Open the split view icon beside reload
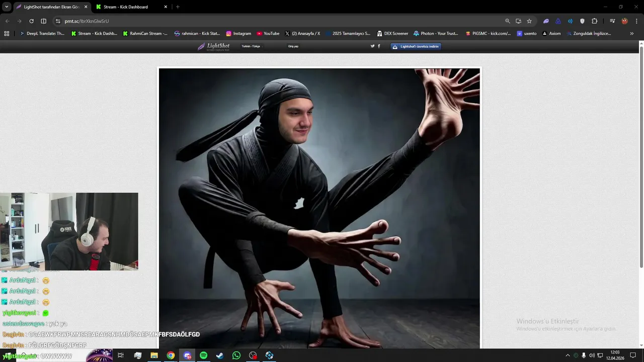The image size is (644, 362). point(43,21)
